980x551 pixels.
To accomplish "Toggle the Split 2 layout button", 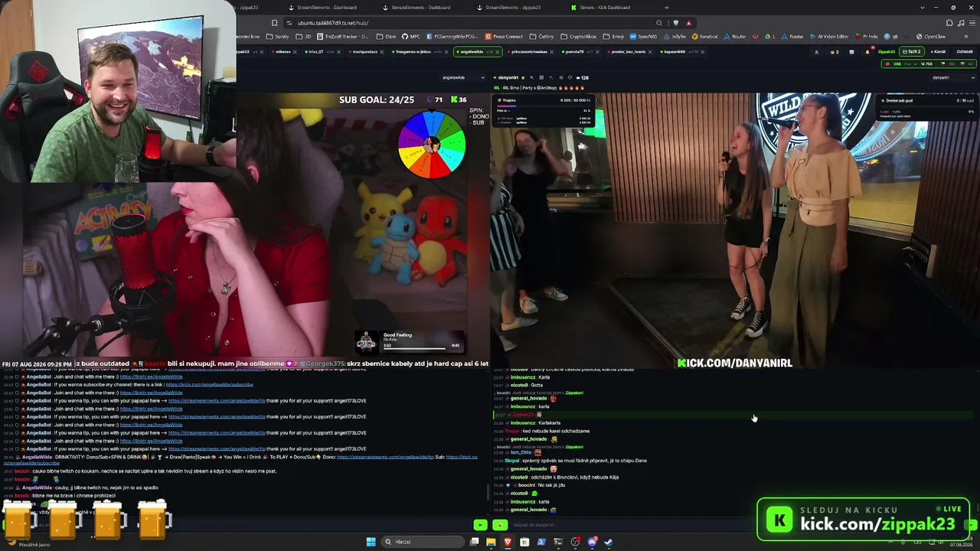I will (911, 52).
